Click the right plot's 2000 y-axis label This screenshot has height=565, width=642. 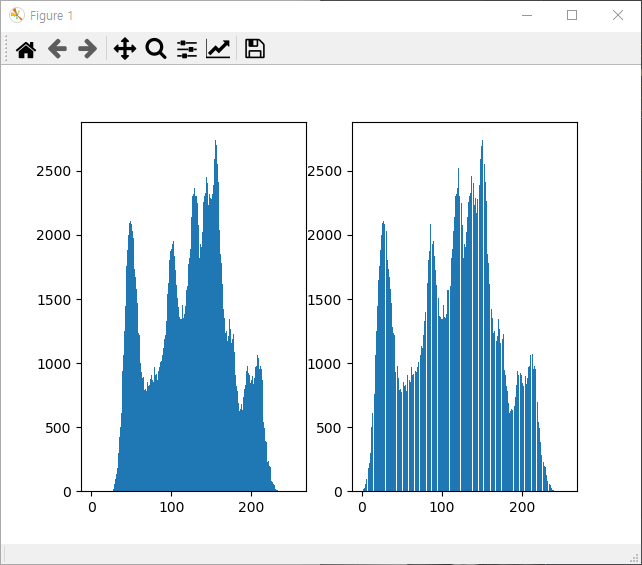[325, 235]
